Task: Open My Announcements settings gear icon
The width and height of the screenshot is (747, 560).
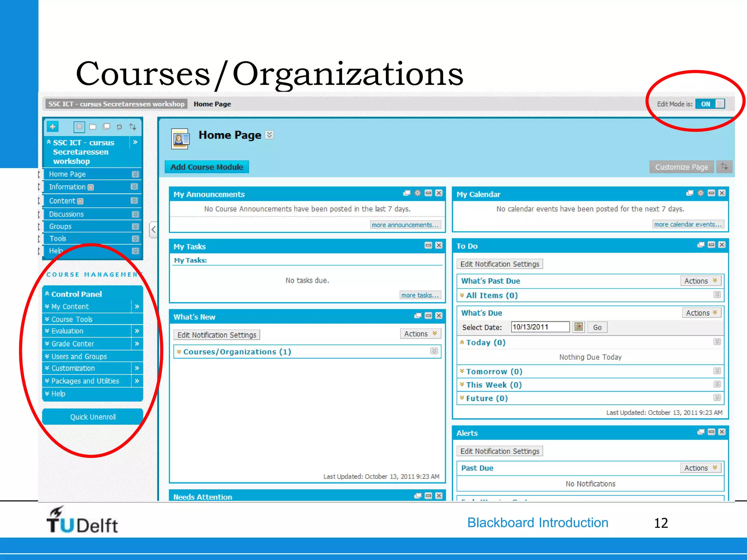Action: coord(417,193)
